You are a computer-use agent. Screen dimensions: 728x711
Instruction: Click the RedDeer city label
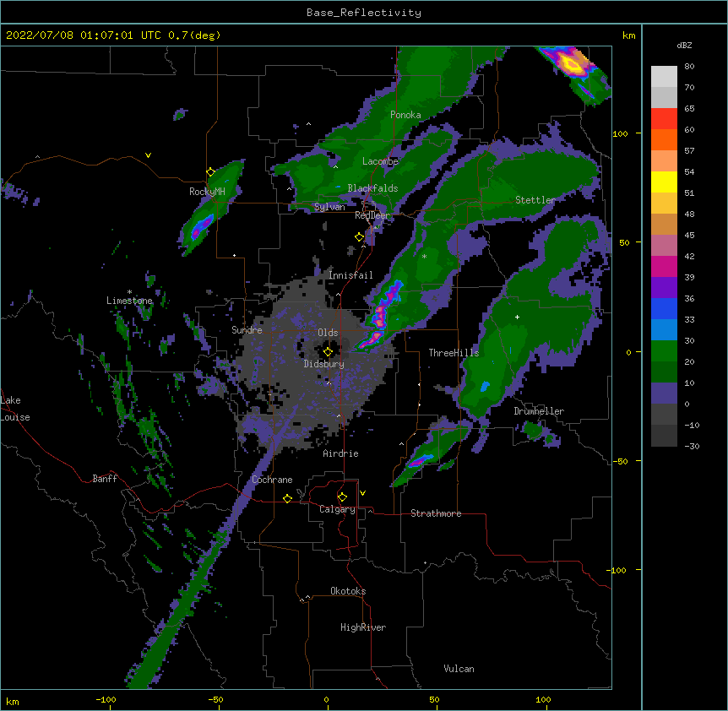[x=372, y=215]
